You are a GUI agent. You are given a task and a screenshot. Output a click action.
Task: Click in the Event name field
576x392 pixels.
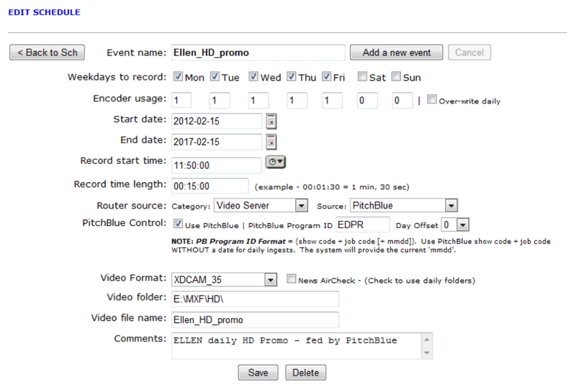258,53
